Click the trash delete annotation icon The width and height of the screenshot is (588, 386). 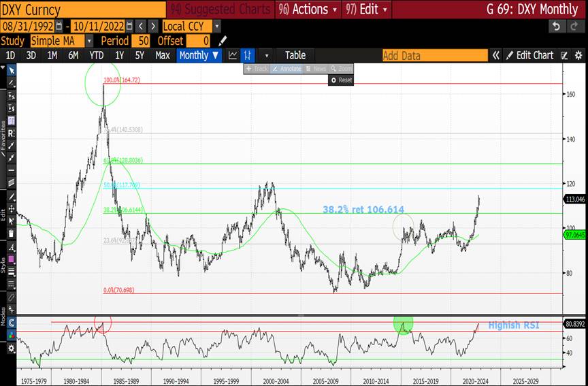click(12, 234)
